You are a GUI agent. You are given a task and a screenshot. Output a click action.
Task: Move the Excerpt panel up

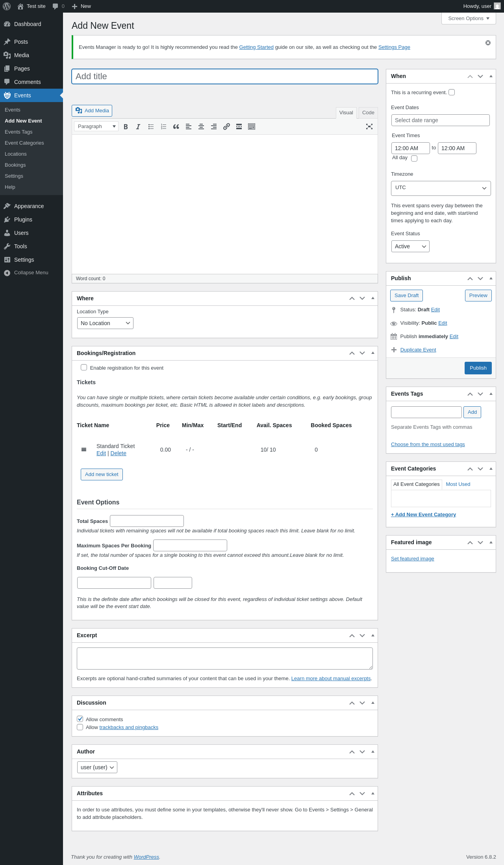click(352, 636)
